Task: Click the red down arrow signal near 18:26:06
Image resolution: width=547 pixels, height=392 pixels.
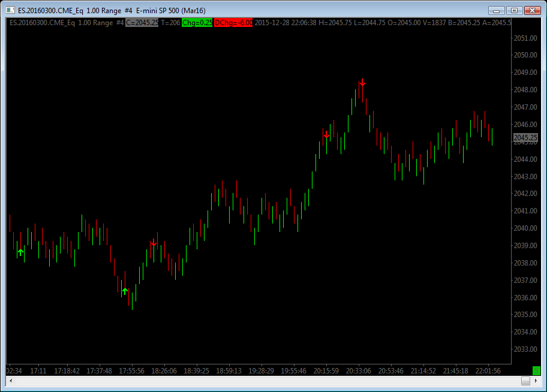Action: [x=154, y=242]
